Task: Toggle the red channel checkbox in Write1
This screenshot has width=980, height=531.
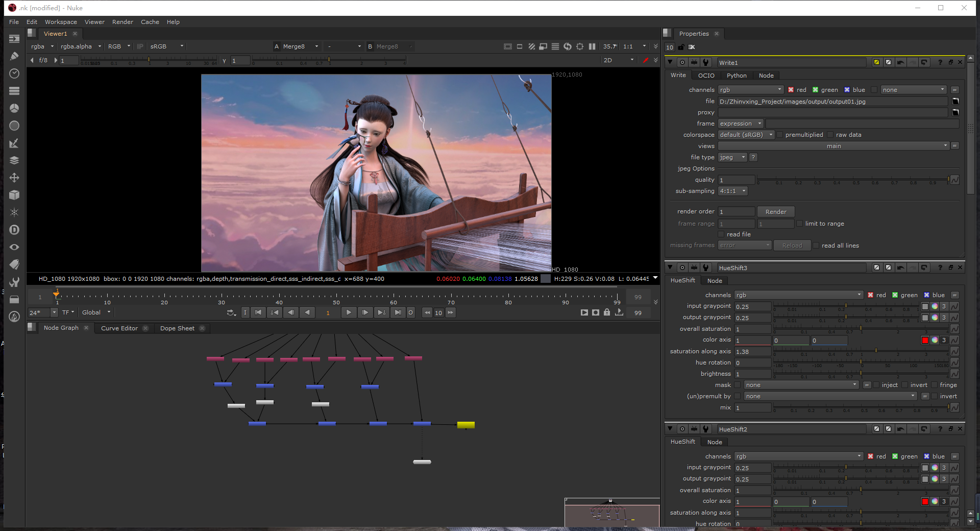Action: [x=791, y=90]
